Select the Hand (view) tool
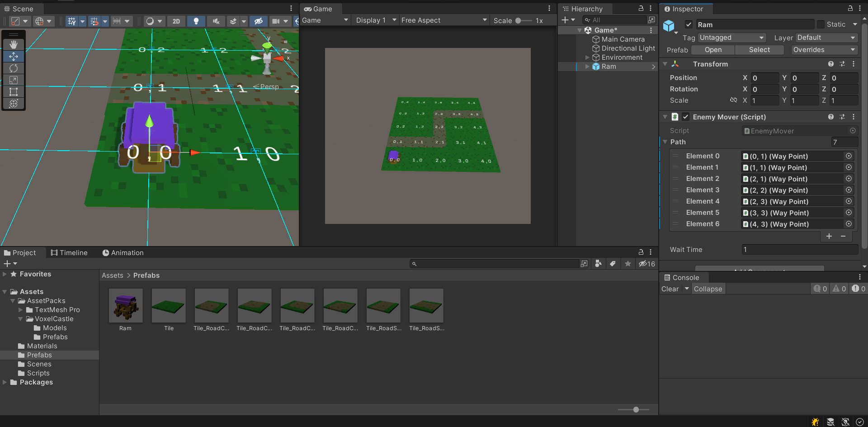Viewport: 868px width, 427px height. [14, 44]
